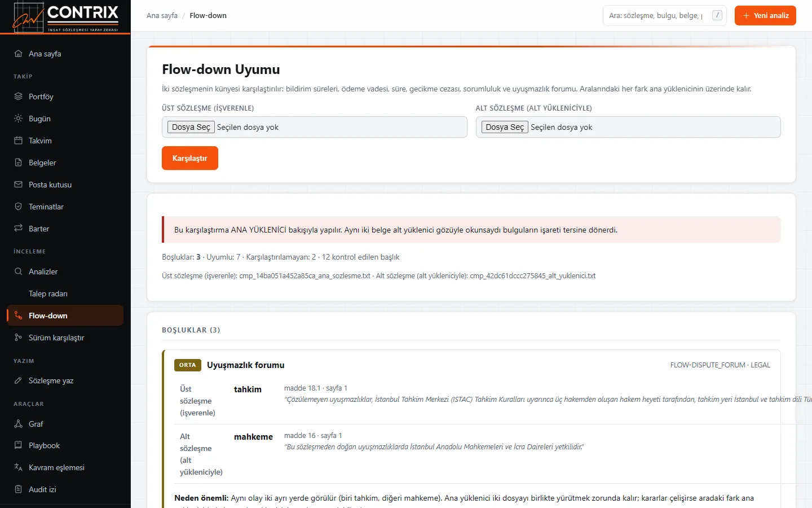Viewport: 812px width, 508px height.
Task: Click the Barter swap arrows icon
Action: (x=18, y=229)
